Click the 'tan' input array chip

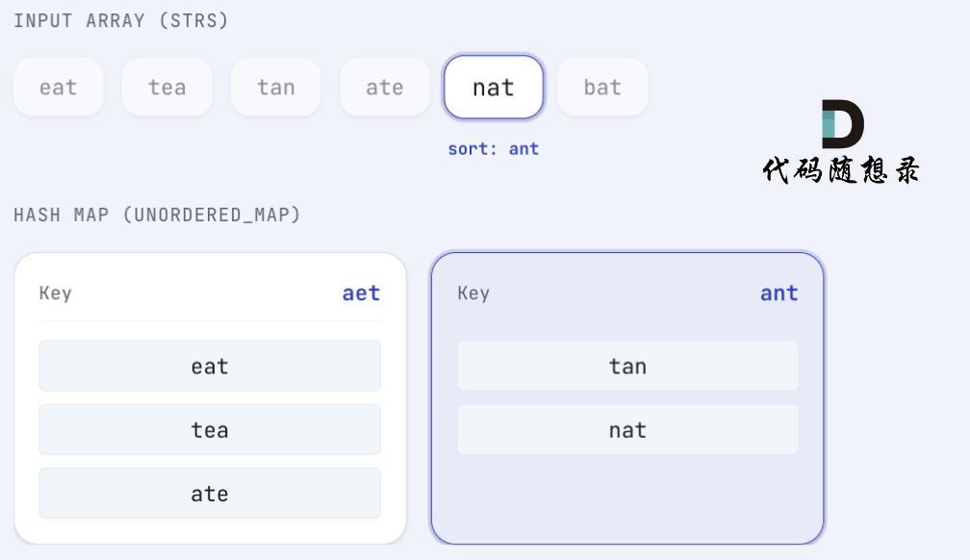coord(275,88)
